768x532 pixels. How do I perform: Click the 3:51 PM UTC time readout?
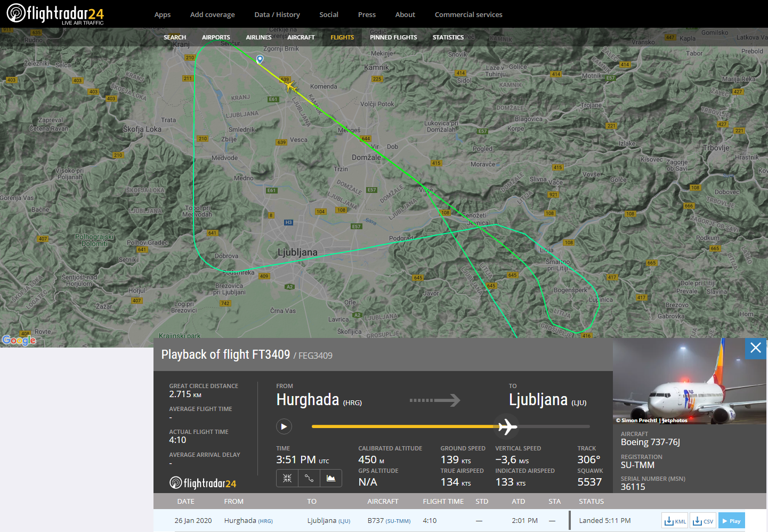coord(303,460)
